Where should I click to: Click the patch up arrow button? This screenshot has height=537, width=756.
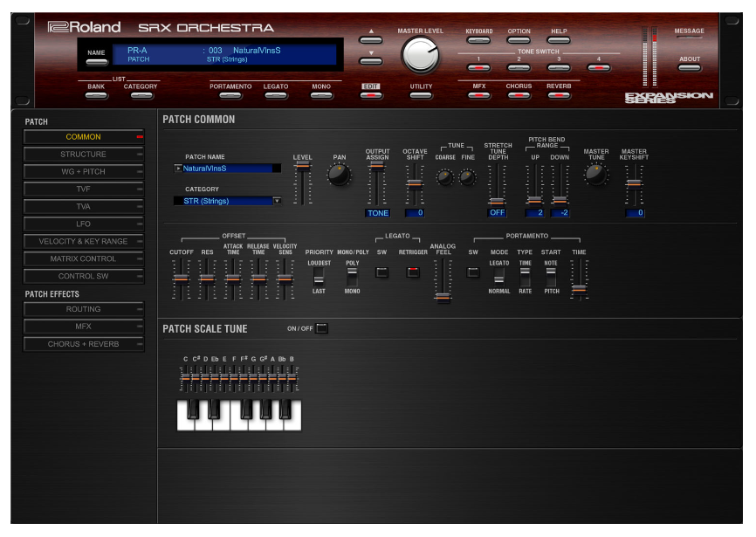tap(371, 40)
